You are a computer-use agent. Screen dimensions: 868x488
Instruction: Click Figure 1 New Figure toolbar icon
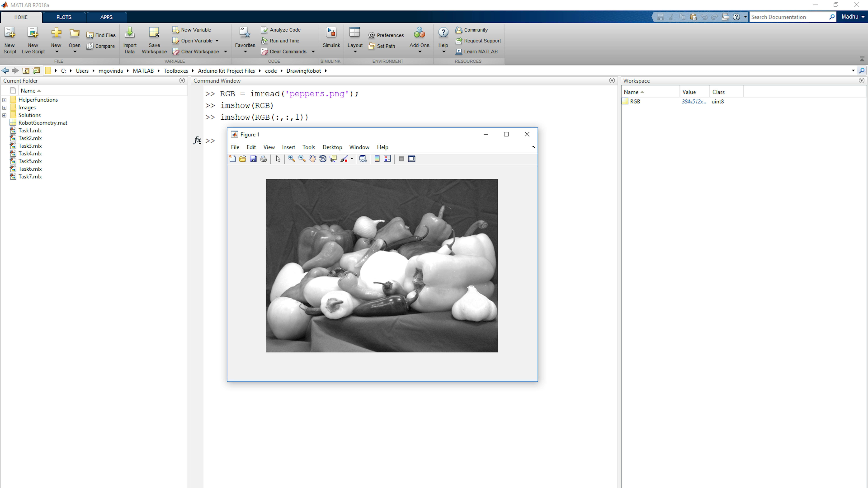pos(232,159)
